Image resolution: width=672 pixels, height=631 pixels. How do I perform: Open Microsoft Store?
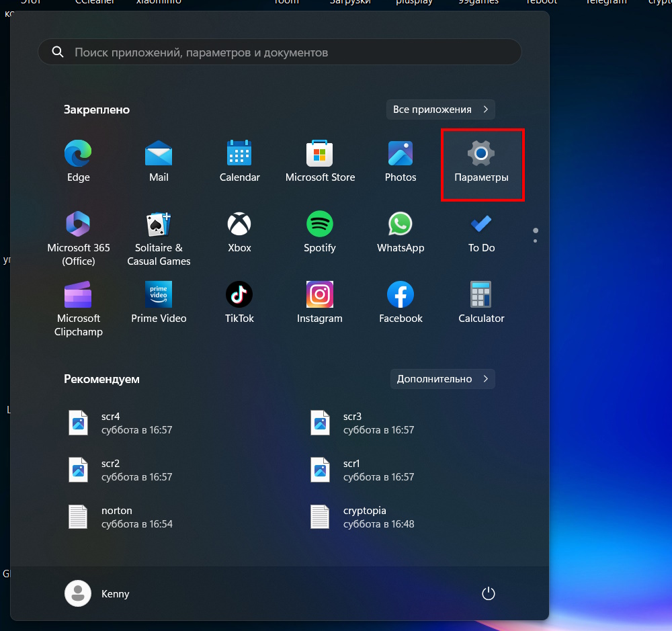(320, 161)
